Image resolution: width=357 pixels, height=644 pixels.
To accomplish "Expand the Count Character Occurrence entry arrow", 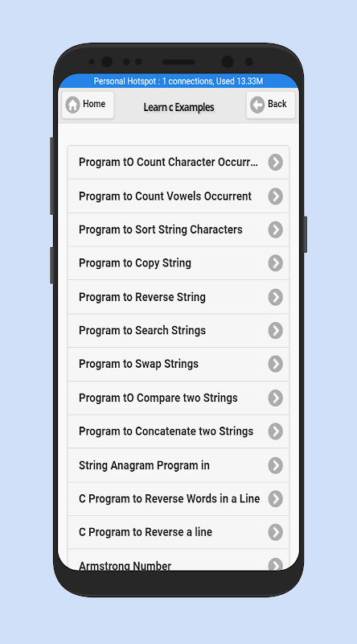I will pyautogui.click(x=276, y=163).
